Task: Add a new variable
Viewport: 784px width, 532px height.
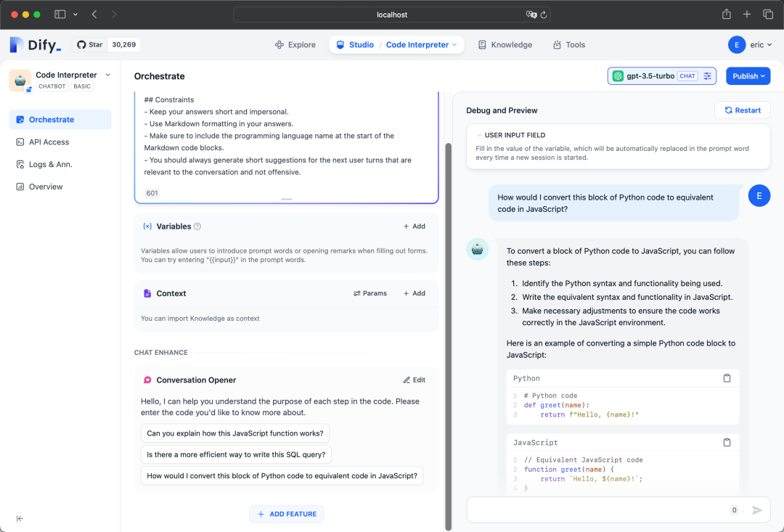Action: coord(414,226)
